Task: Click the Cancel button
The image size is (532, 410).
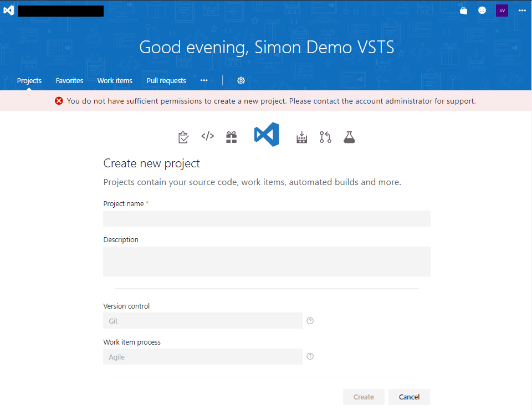Action: pyautogui.click(x=409, y=397)
